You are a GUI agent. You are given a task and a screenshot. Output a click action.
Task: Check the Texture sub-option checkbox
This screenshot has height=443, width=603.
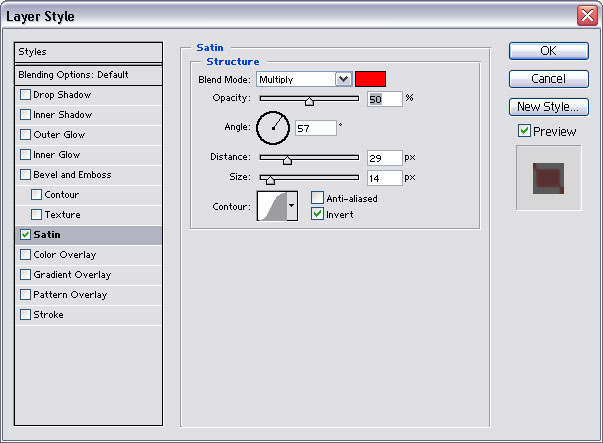pyautogui.click(x=37, y=215)
